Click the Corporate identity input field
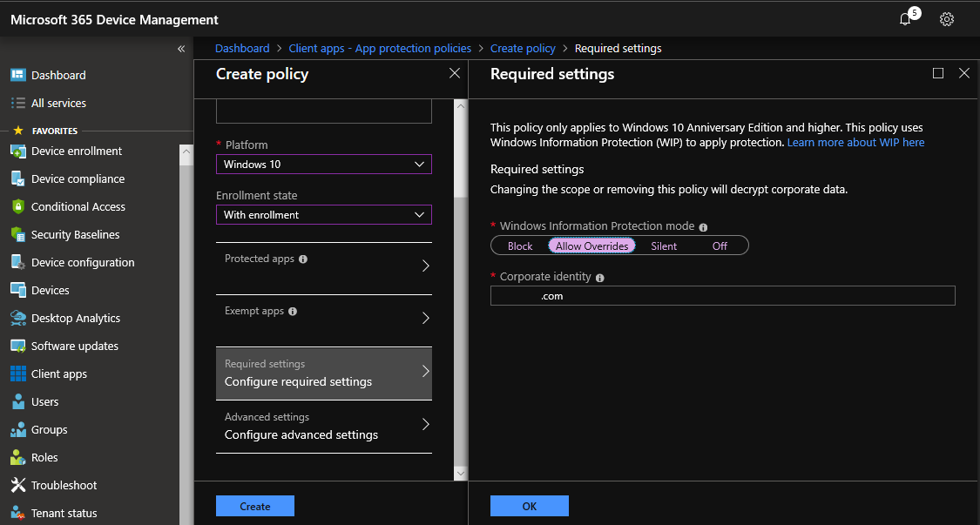 722,296
